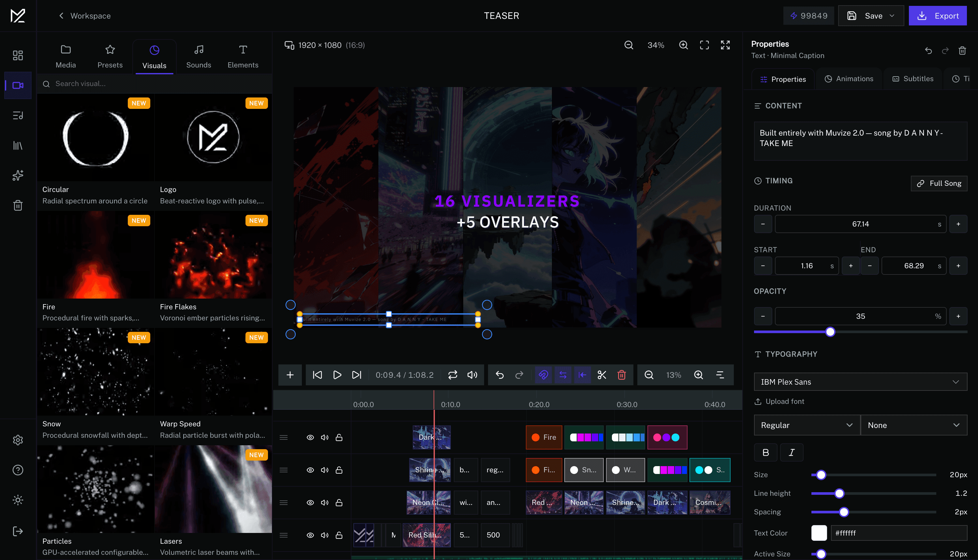Lock the third timeline track
Image resolution: width=978 pixels, height=560 pixels.
pyautogui.click(x=339, y=503)
